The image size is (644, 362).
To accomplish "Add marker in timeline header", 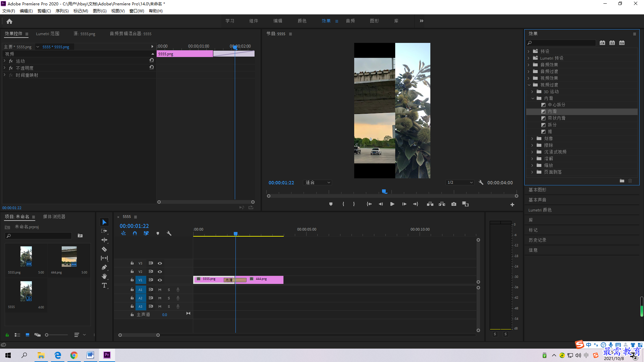I will [x=158, y=233].
